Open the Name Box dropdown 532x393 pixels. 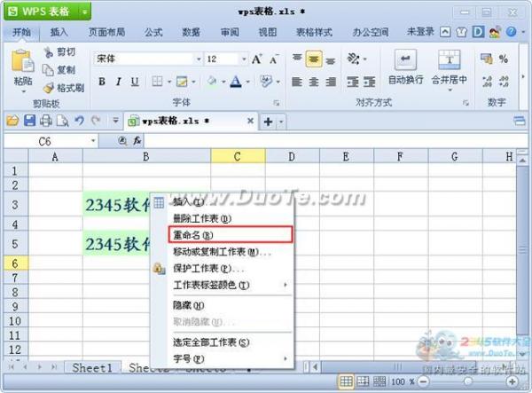click(92, 140)
